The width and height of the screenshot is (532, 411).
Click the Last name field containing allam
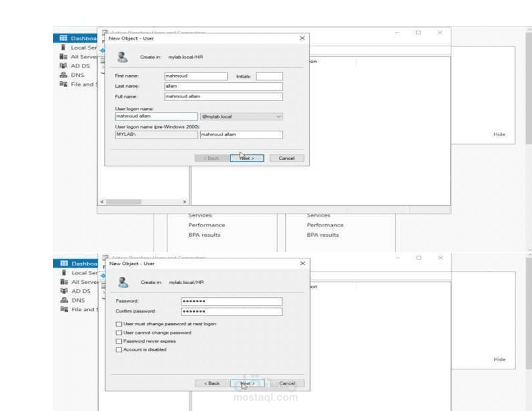point(224,86)
